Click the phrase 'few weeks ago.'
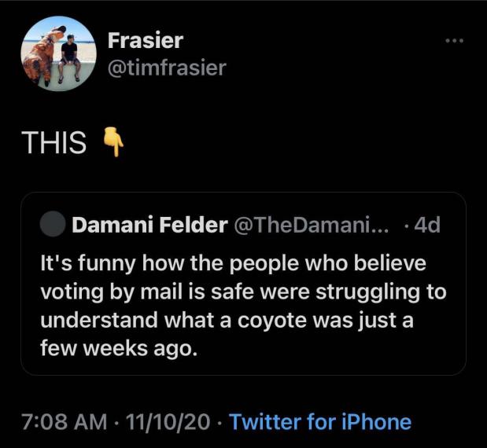 tap(116, 349)
